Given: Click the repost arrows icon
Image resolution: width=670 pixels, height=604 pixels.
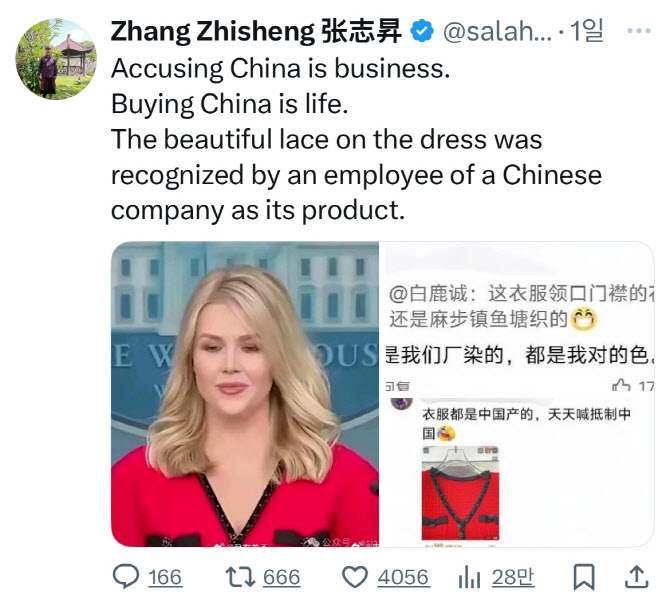Looking at the screenshot, I should point(240,576).
